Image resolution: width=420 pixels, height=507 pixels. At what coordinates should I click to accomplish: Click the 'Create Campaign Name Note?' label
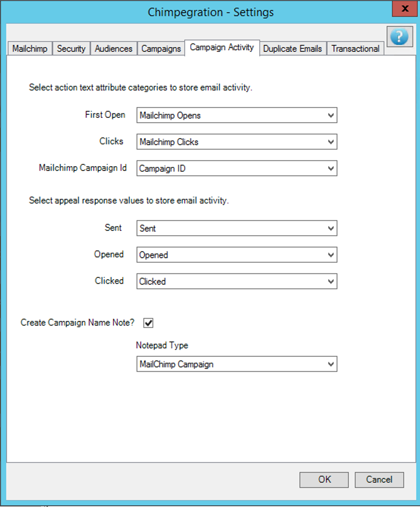point(78,323)
